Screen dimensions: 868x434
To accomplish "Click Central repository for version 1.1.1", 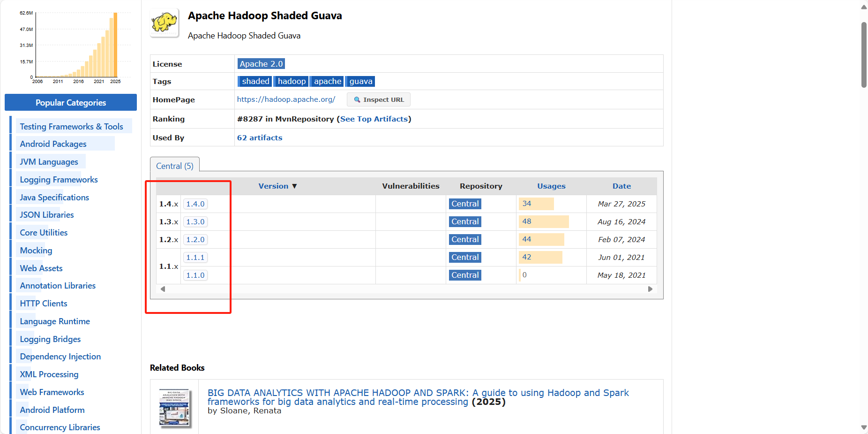I will pos(465,258).
